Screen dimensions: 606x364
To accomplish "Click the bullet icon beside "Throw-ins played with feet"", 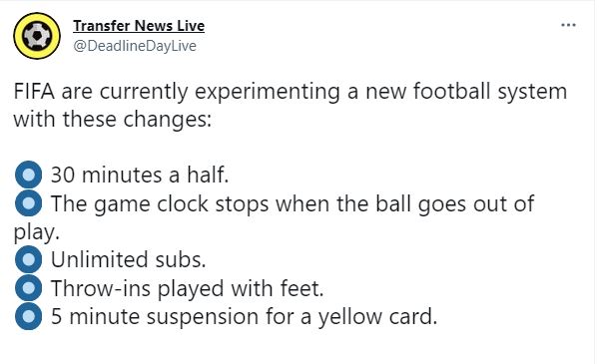I will pos(28,288).
